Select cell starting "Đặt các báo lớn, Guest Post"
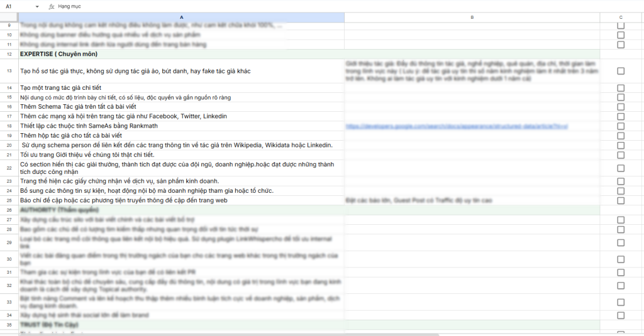 (x=472, y=200)
